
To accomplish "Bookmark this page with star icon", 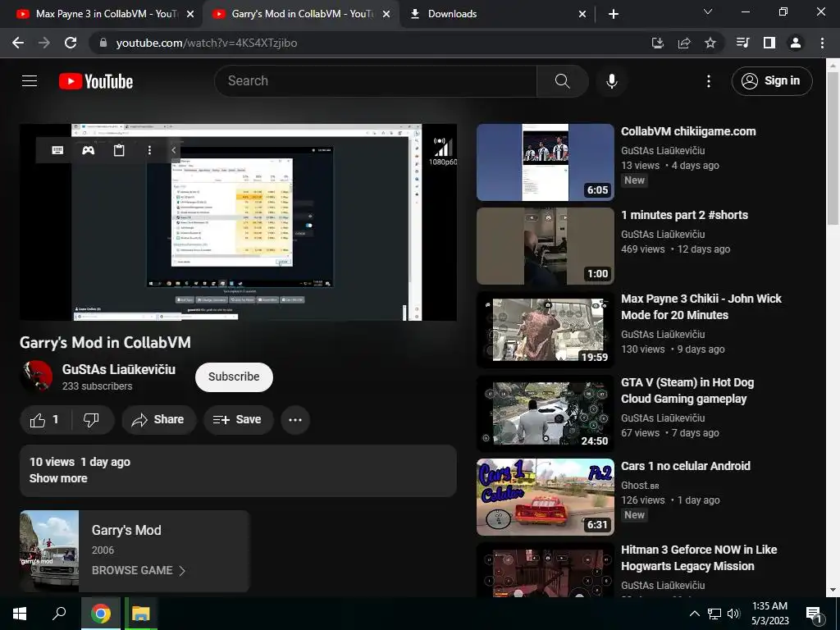I will coord(710,43).
